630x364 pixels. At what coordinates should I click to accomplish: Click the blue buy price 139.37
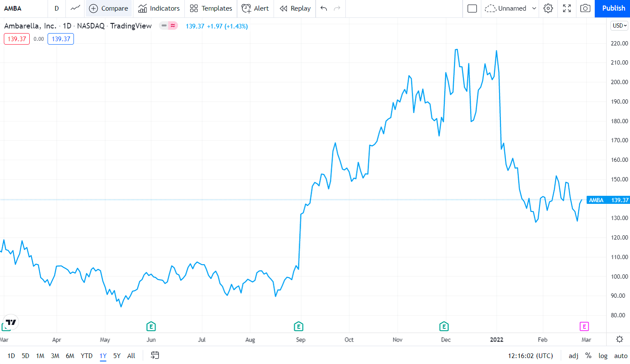point(61,39)
